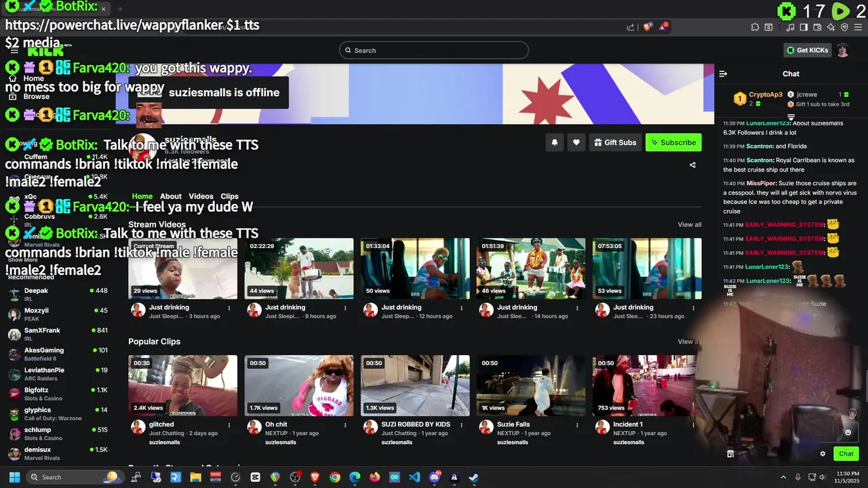868x488 pixels.
Task: Open the Gift Subs button
Action: [x=615, y=142]
